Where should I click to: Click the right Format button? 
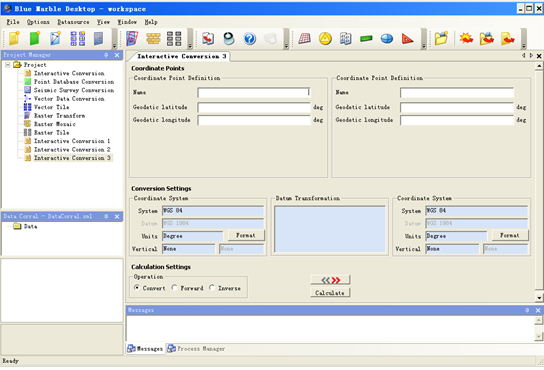[510, 235]
